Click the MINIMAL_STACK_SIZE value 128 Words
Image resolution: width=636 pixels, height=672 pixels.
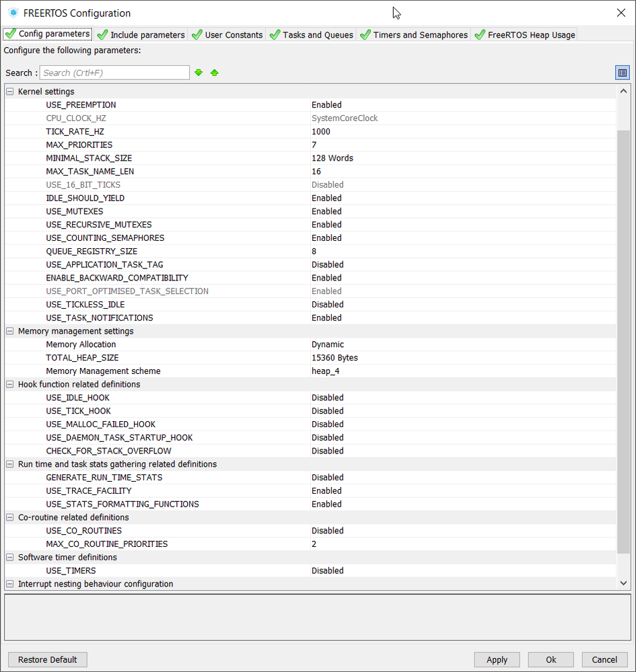[332, 158]
